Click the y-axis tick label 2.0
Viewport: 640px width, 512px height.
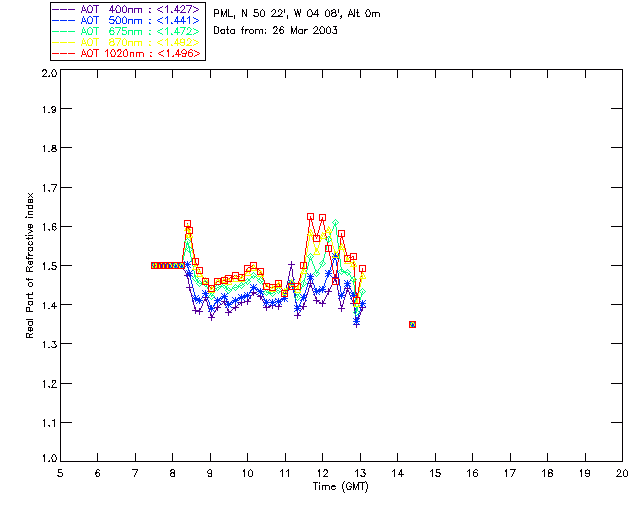pyautogui.click(x=49, y=74)
